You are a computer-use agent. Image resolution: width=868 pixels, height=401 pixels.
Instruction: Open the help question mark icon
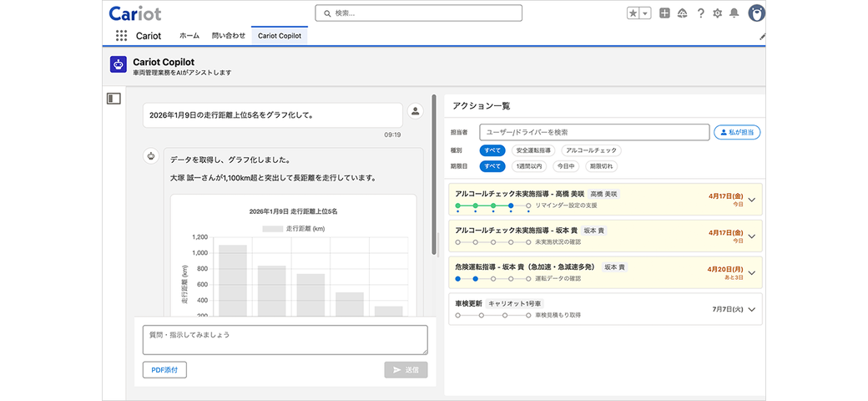coord(700,13)
